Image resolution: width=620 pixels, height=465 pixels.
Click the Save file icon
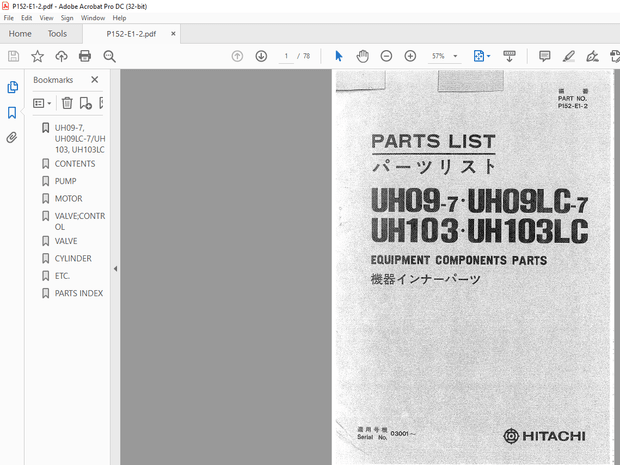tap(13, 56)
